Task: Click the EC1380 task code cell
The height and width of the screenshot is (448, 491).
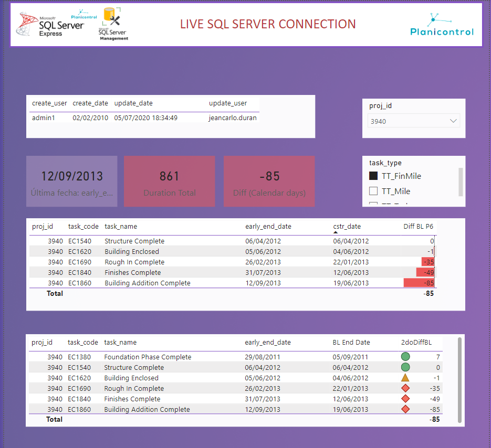Action: 79,357
